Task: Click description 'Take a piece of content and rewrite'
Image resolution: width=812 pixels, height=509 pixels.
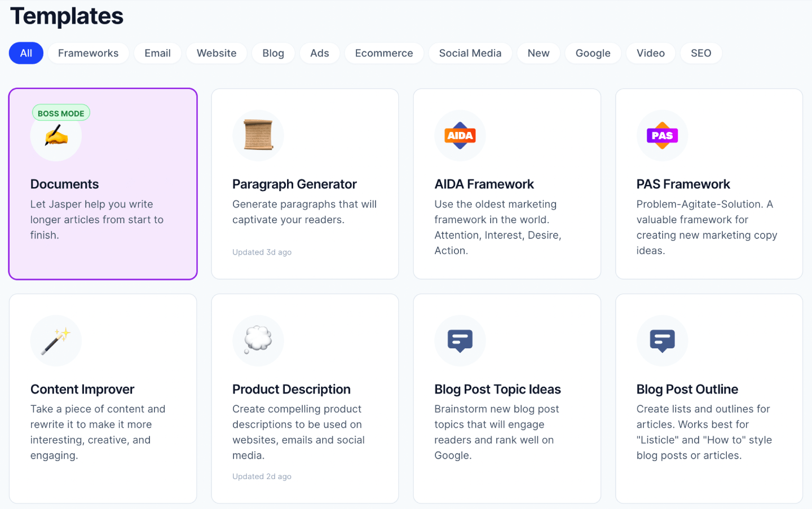Action: coord(98,432)
